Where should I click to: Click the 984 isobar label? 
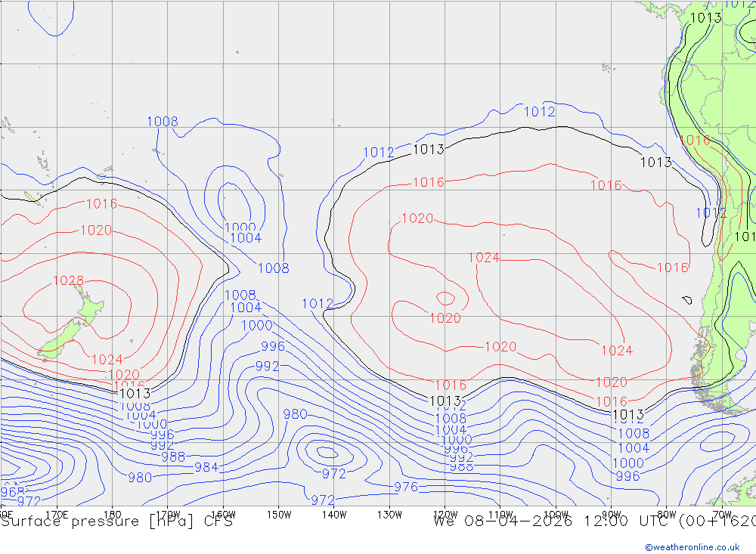206,467
